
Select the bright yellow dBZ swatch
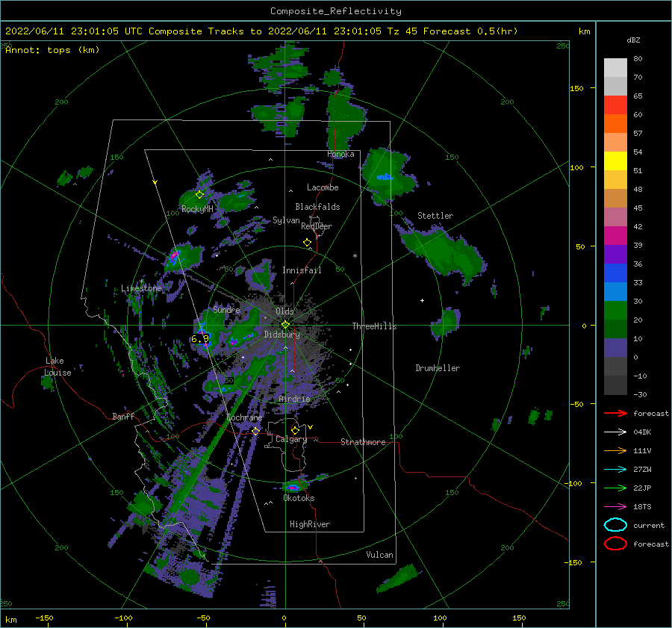coord(615,161)
